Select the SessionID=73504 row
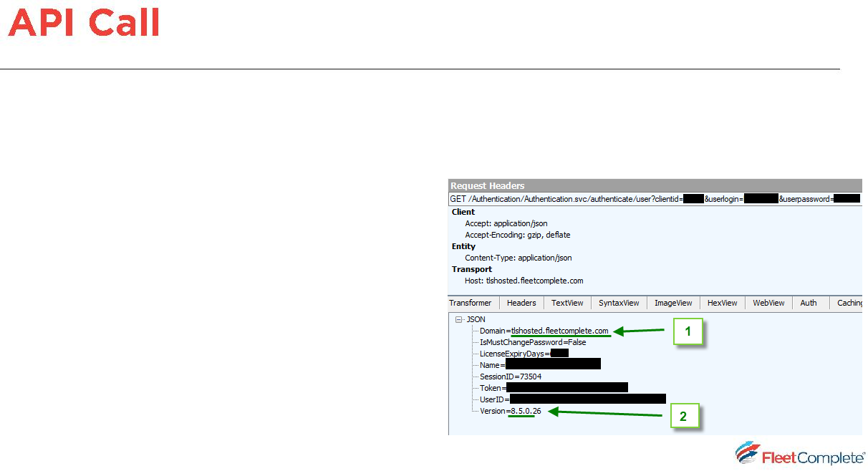Screen dimensions: 868x471 [511, 377]
